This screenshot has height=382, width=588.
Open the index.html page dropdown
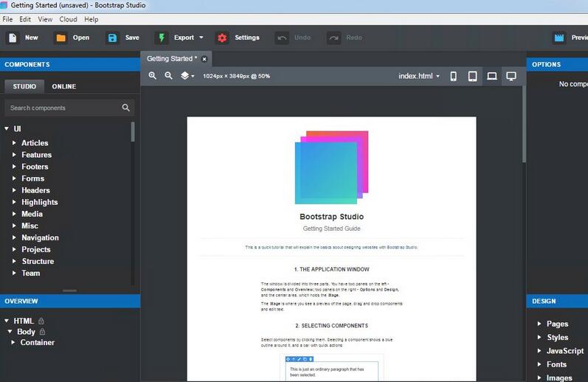pos(419,76)
